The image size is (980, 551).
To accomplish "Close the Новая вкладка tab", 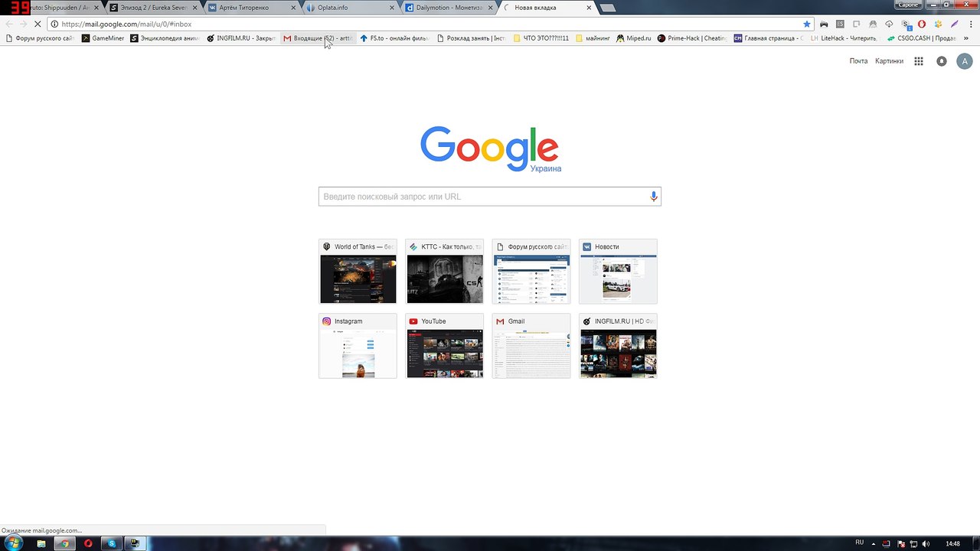I will coord(589,8).
